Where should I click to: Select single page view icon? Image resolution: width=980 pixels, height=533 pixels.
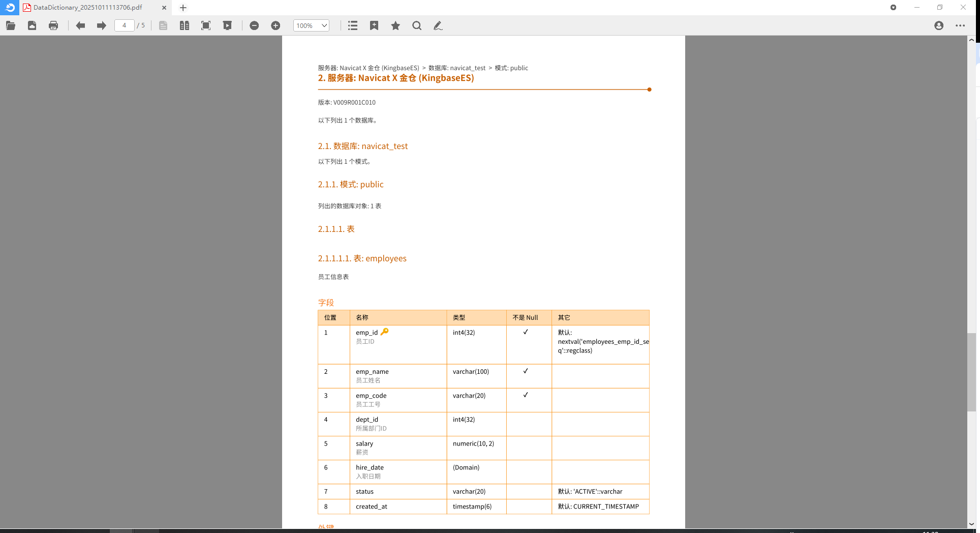163,25
